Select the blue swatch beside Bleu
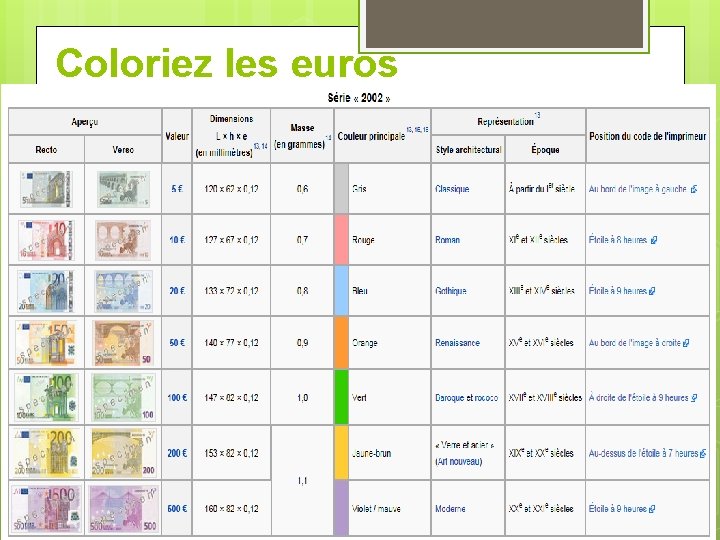 [341, 291]
